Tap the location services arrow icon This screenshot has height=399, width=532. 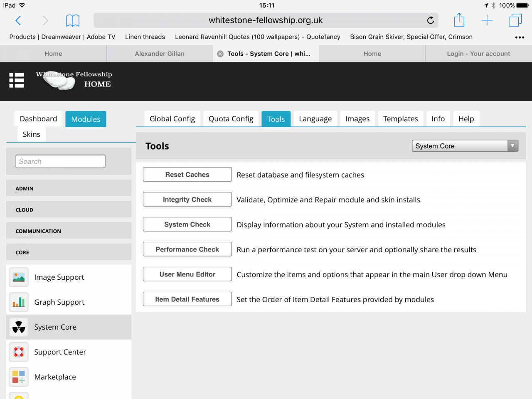(x=486, y=5)
